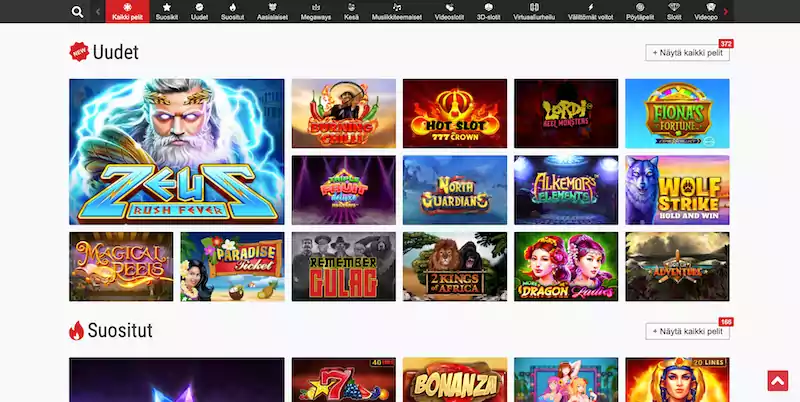Viewport: 800px width, 402px height.
Task: Launch Triple Fruit Deluxe game
Action: (343, 190)
